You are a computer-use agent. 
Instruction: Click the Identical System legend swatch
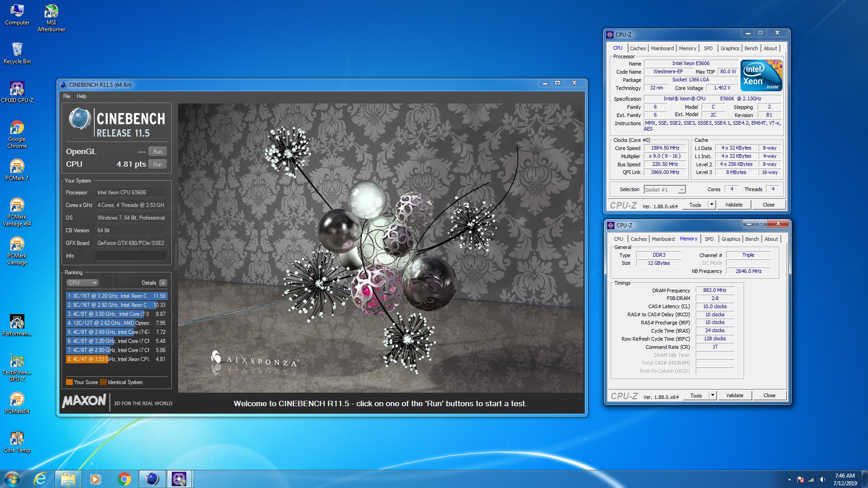[103, 382]
